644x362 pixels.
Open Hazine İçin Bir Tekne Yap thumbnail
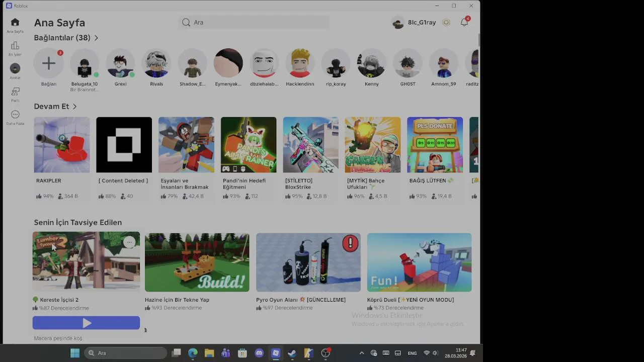197,262
